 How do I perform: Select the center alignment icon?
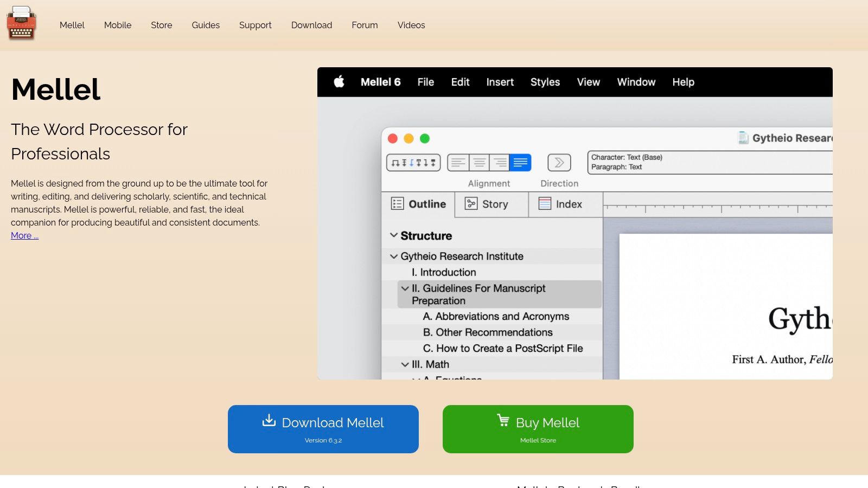[479, 163]
